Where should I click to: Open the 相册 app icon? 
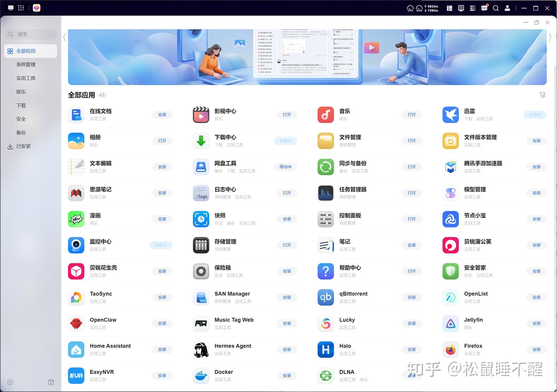coord(76,141)
